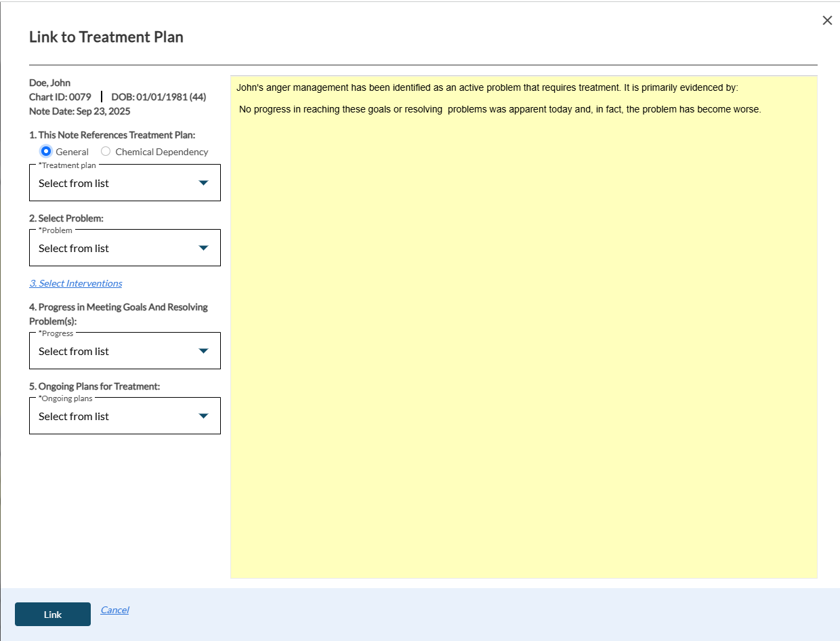Select the General treatment plan radio

[x=46, y=151]
